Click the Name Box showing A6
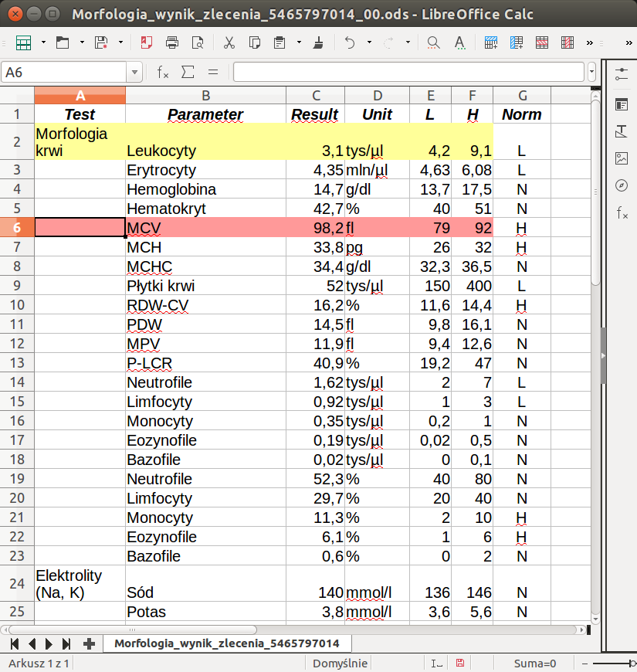 click(64, 72)
